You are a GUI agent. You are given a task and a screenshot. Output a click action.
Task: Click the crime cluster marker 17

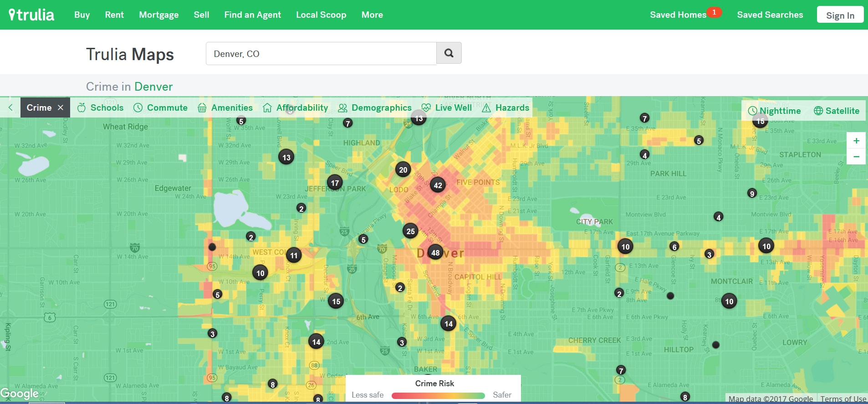point(335,183)
